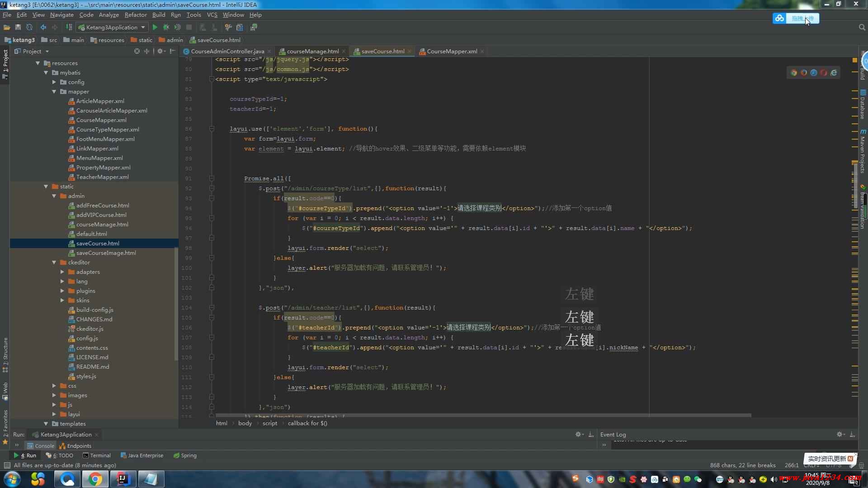Screen dimensions: 868x488
Task: Open the VCS menu
Action: (x=212, y=14)
